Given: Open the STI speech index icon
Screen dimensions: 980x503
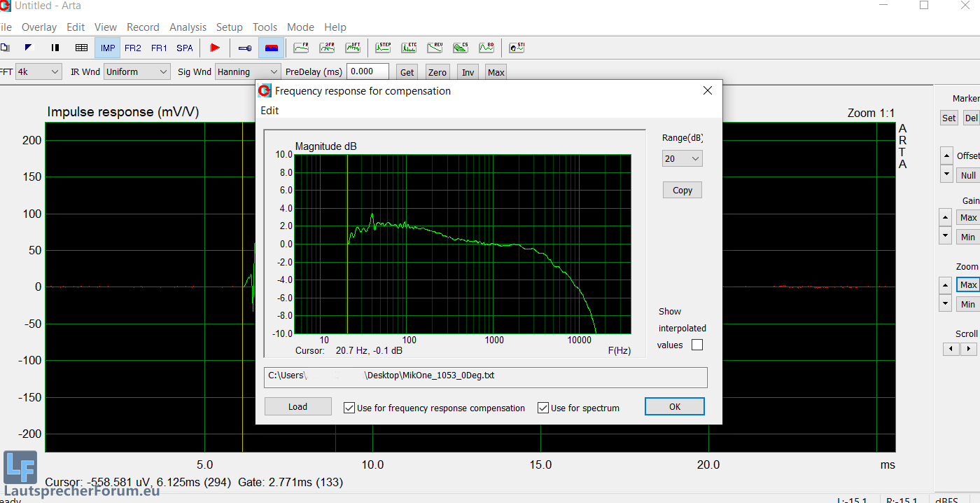Looking at the screenshot, I should pyautogui.click(x=517, y=48).
